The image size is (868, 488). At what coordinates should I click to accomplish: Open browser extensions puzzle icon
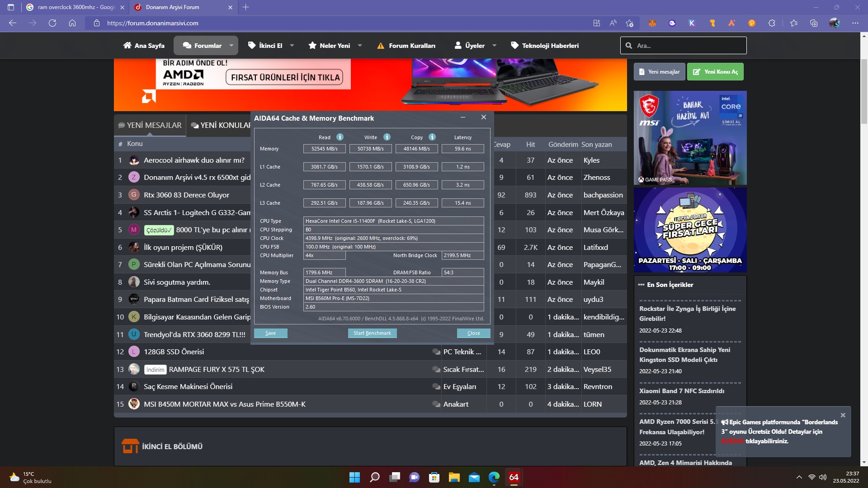click(772, 23)
